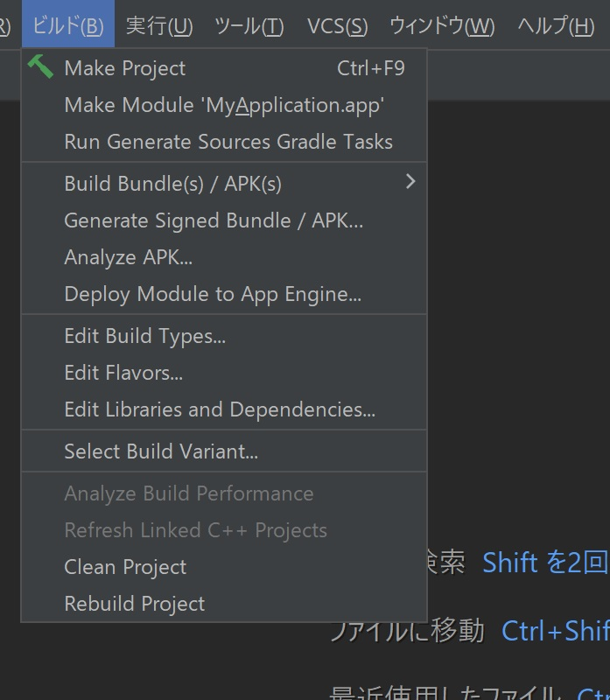Select Edit Flavors... menu item
Screen dimensions: 610x700
(123, 373)
